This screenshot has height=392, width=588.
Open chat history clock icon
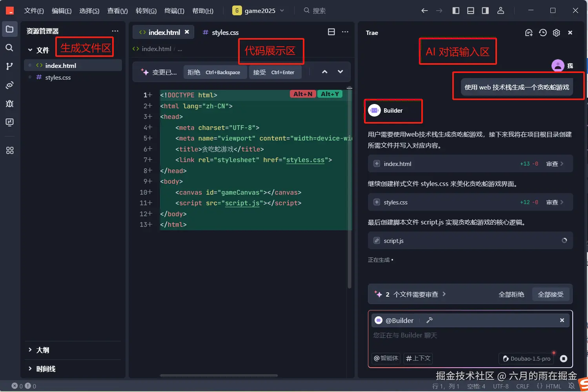pos(542,33)
